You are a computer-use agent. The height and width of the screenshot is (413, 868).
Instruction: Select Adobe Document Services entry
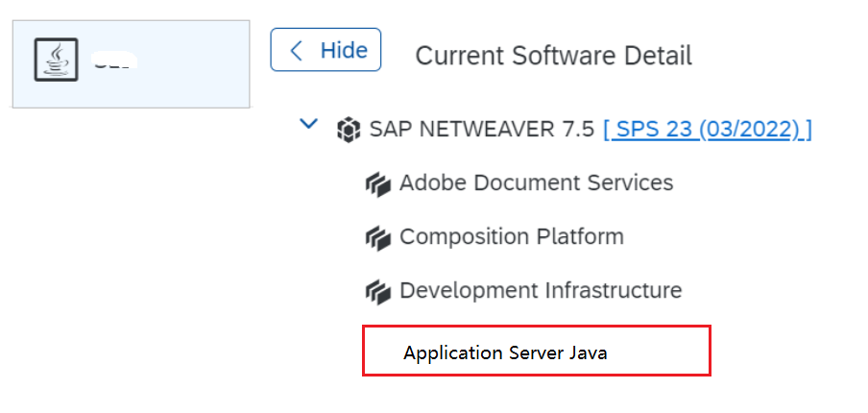coord(536,182)
